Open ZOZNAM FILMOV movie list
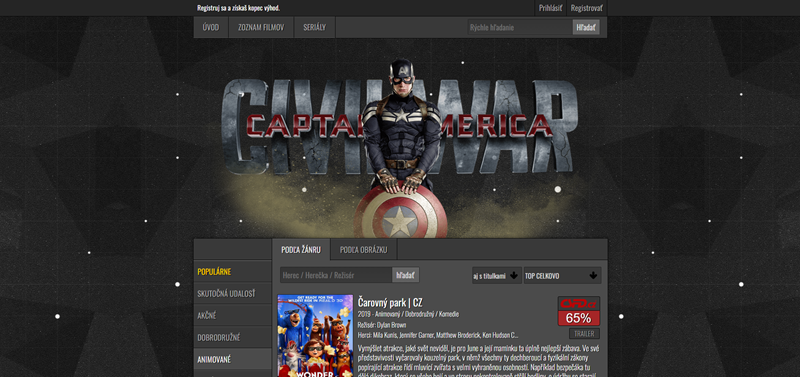Screen dimensions: 800x377 pyautogui.click(x=261, y=28)
